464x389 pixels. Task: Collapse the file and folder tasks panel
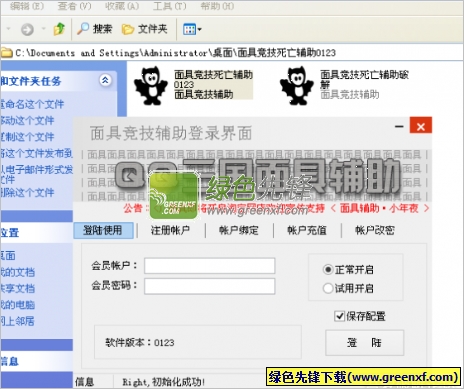[x=105, y=80]
